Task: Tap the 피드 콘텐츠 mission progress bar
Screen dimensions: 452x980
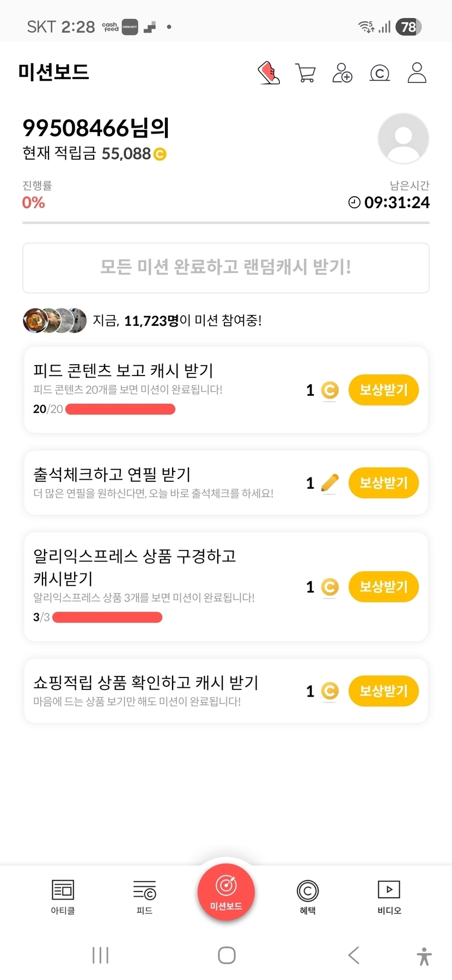Action: pyautogui.click(x=120, y=409)
